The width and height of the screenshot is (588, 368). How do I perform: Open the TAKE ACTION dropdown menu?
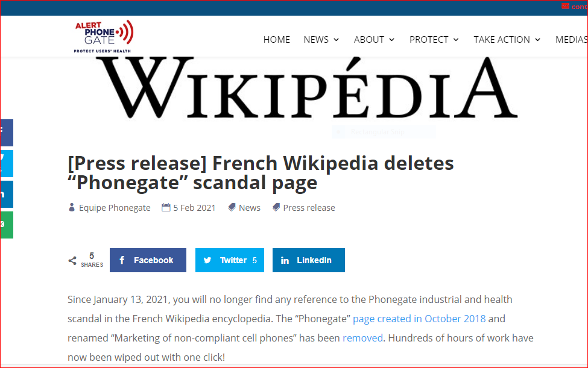pos(507,40)
